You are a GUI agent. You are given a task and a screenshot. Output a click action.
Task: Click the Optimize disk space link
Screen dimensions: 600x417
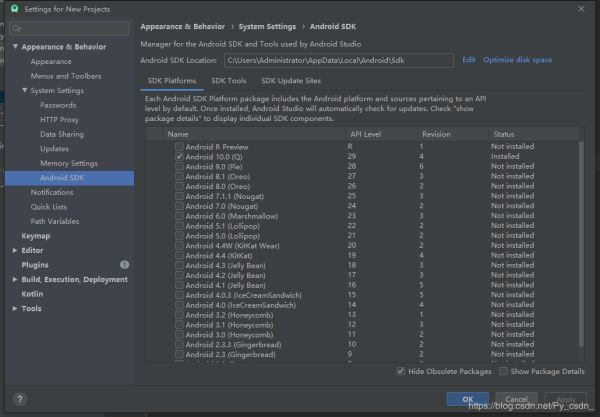point(517,60)
